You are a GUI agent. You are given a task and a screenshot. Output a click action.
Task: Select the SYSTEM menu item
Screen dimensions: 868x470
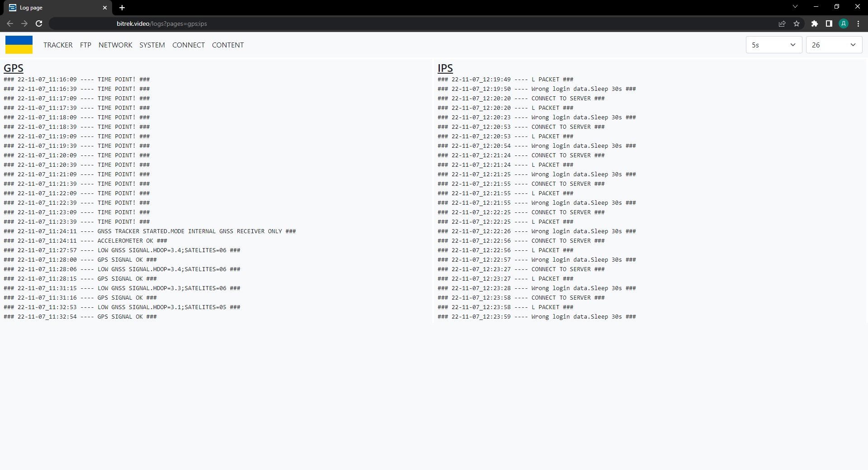coord(152,45)
